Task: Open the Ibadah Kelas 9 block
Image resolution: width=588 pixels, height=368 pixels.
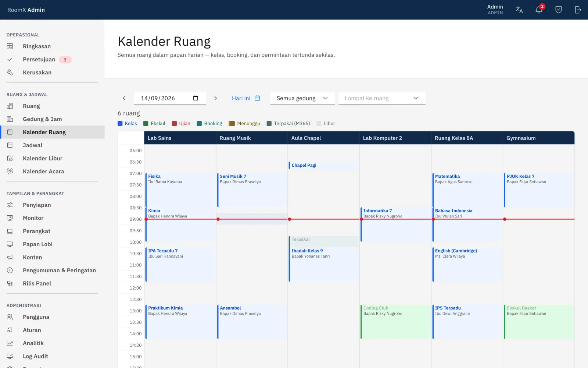Action: (x=323, y=265)
